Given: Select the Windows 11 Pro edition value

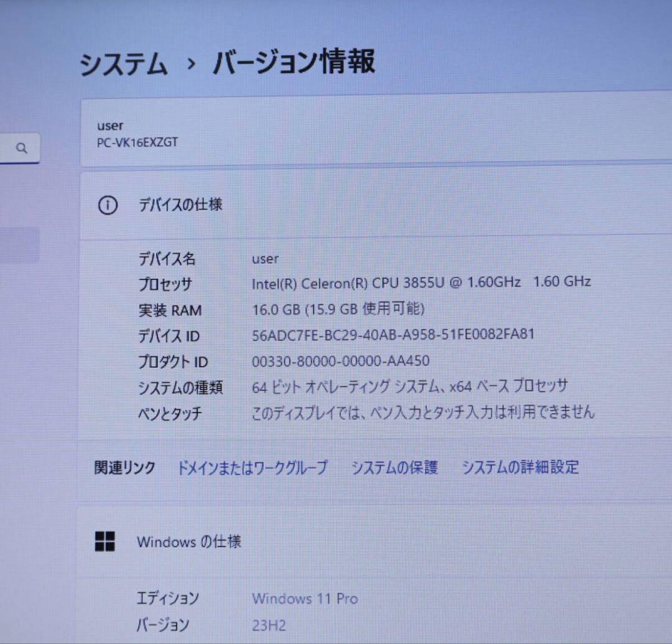Looking at the screenshot, I should tap(305, 599).
